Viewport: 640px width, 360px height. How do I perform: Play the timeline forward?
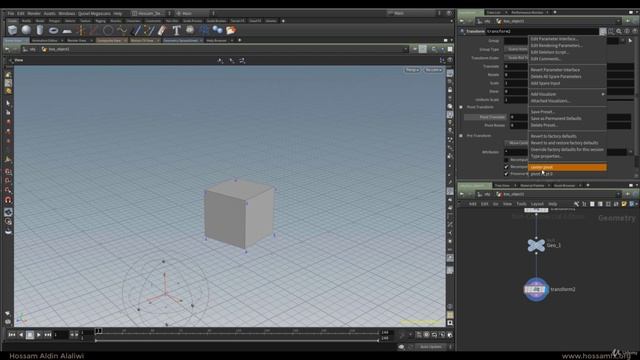(39, 335)
